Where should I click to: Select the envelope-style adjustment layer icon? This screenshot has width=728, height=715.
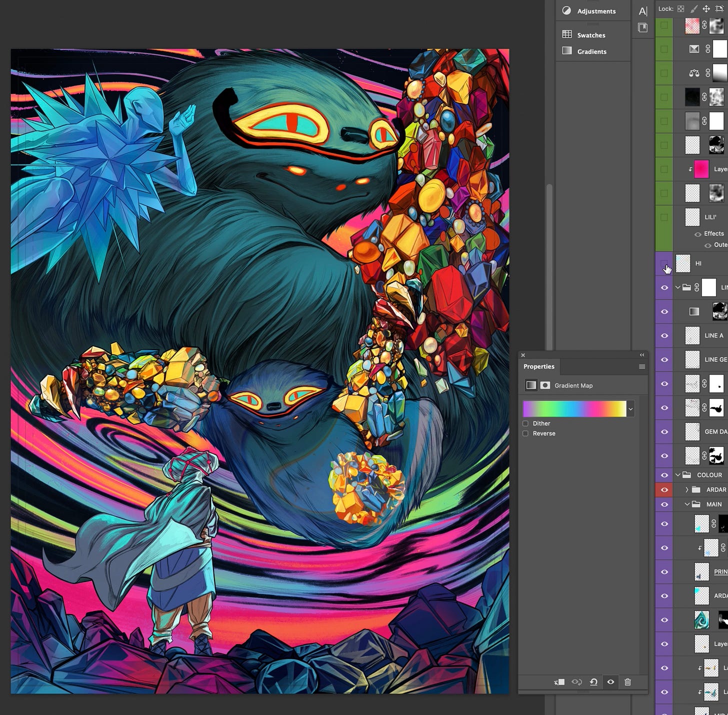click(694, 49)
